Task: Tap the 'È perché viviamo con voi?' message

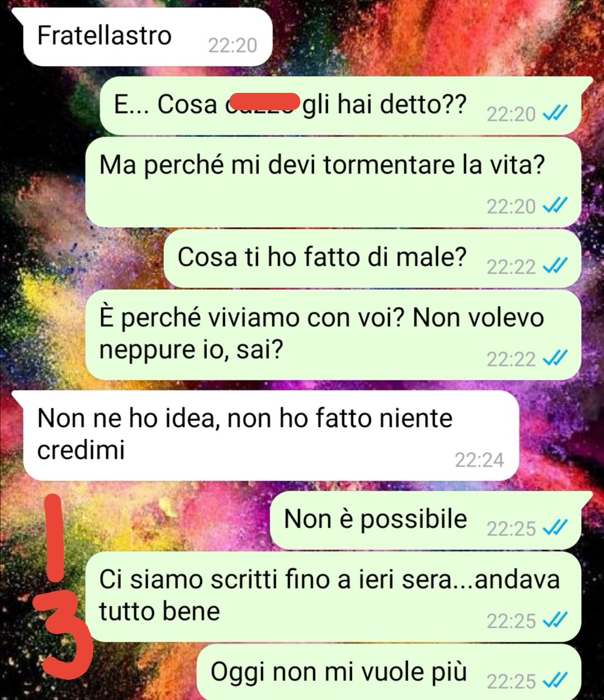Action: 333,335
